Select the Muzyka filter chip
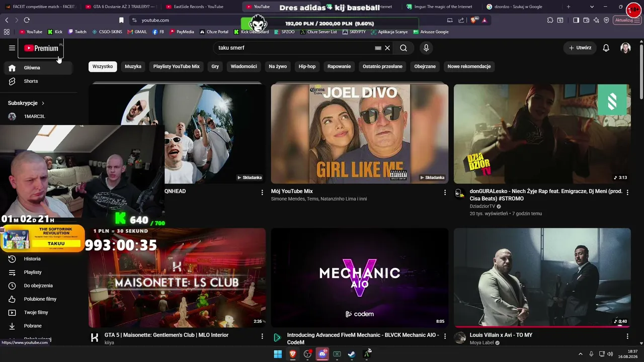 133,66
